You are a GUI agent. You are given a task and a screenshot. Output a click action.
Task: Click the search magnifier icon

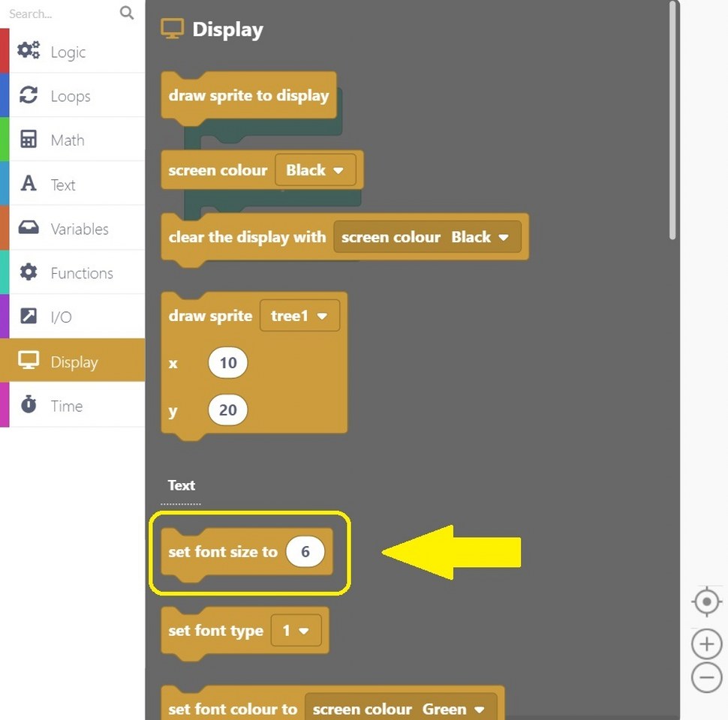(x=127, y=13)
